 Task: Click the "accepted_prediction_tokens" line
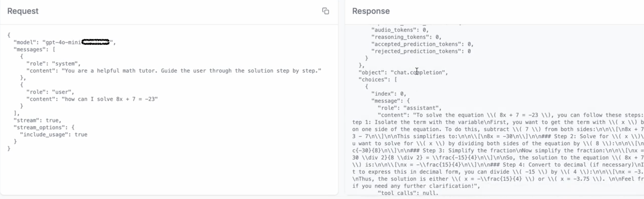coord(422,44)
